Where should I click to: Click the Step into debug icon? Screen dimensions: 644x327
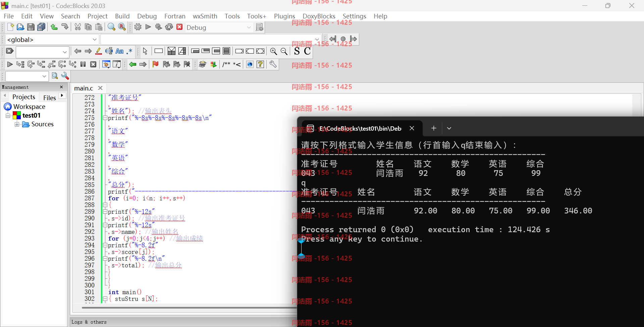tap(41, 64)
